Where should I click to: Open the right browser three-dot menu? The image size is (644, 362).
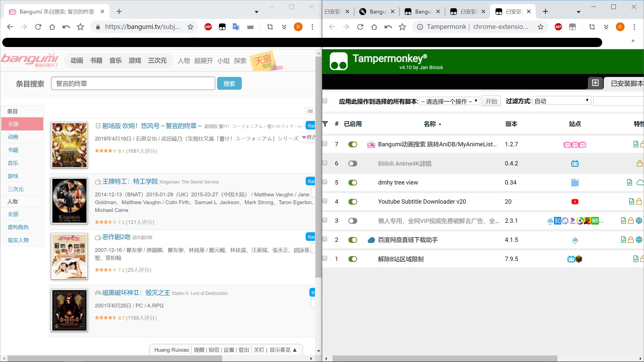634,27
